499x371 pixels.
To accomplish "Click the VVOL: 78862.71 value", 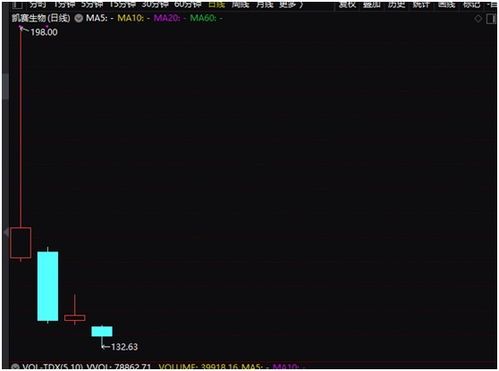I will click(119, 367).
